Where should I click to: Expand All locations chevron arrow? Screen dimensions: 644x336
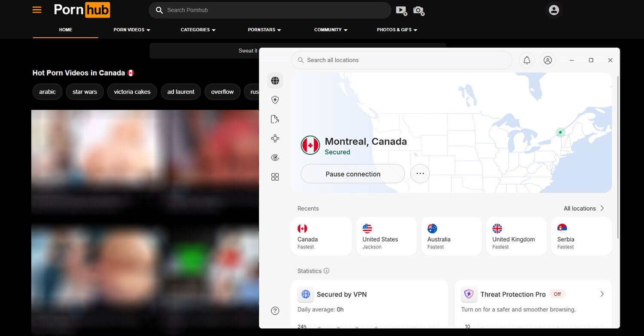coord(602,208)
